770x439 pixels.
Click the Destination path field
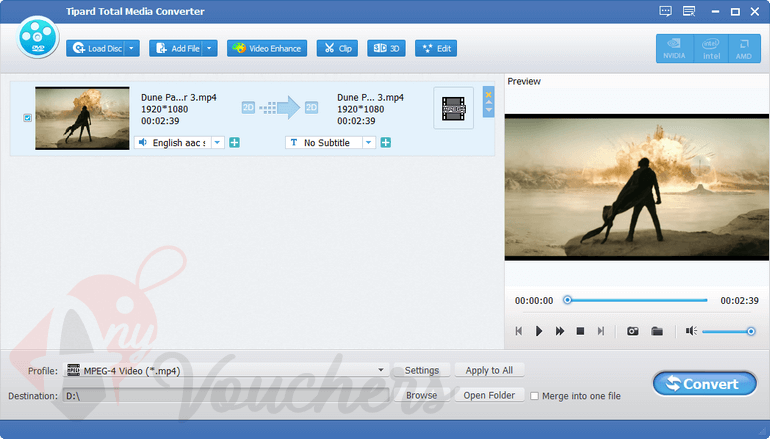(226, 395)
